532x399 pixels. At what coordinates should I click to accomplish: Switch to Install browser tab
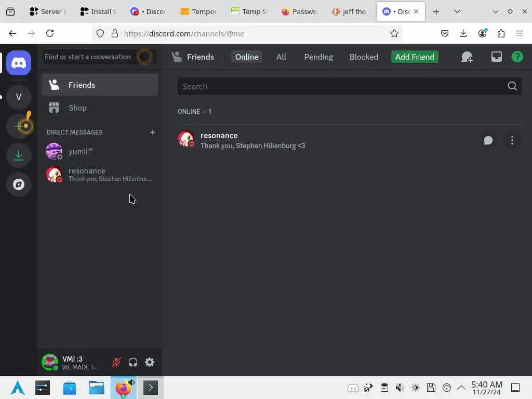pyautogui.click(x=98, y=11)
